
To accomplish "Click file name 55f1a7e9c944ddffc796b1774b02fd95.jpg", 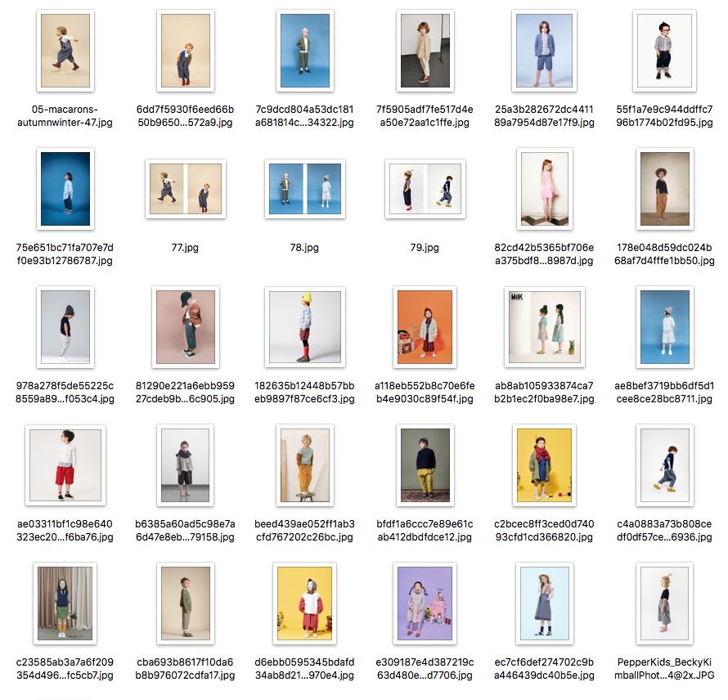I will [664, 116].
